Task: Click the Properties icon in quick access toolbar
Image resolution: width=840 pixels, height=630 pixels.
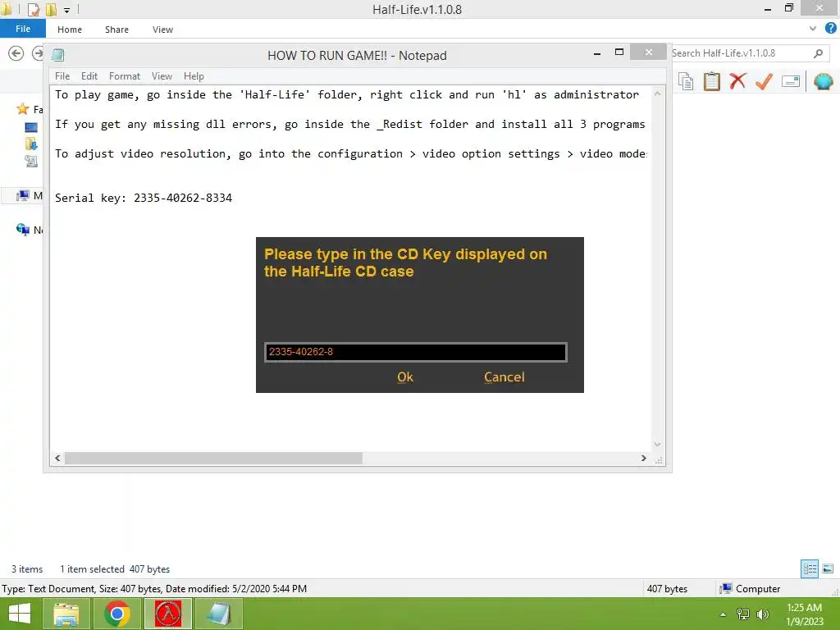Action: coord(33,9)
